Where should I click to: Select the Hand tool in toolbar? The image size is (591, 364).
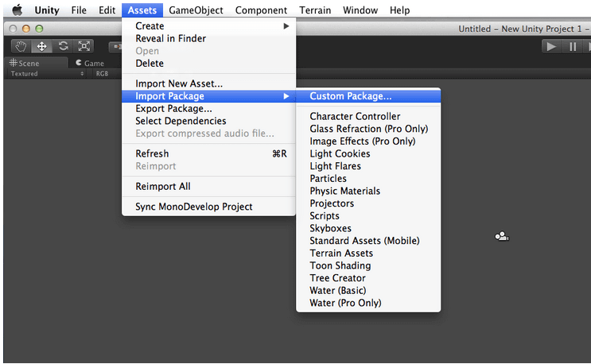coord(21,46)
